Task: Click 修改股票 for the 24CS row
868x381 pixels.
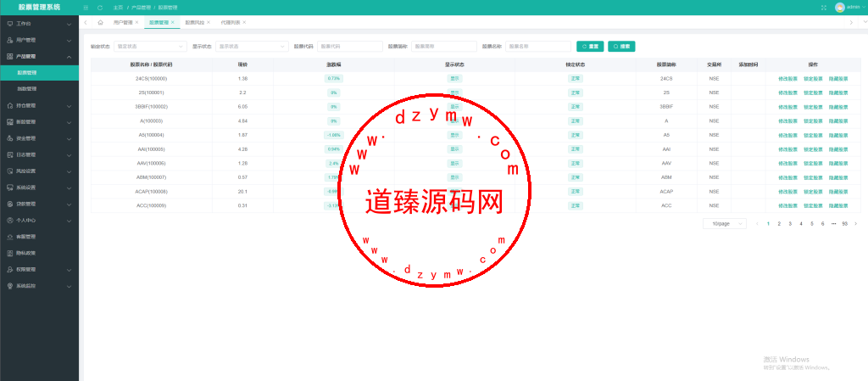Action: tap(787, 79)
